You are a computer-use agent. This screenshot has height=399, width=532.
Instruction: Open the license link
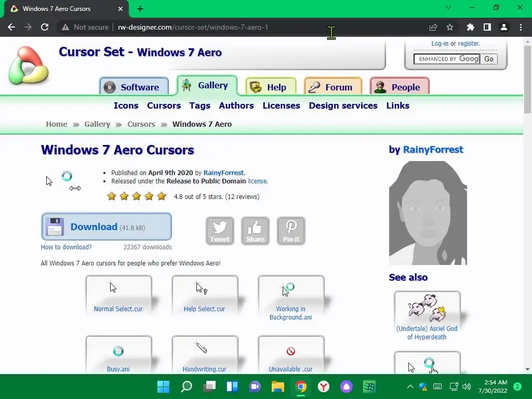pyautogui.click(x=257, y=181)
